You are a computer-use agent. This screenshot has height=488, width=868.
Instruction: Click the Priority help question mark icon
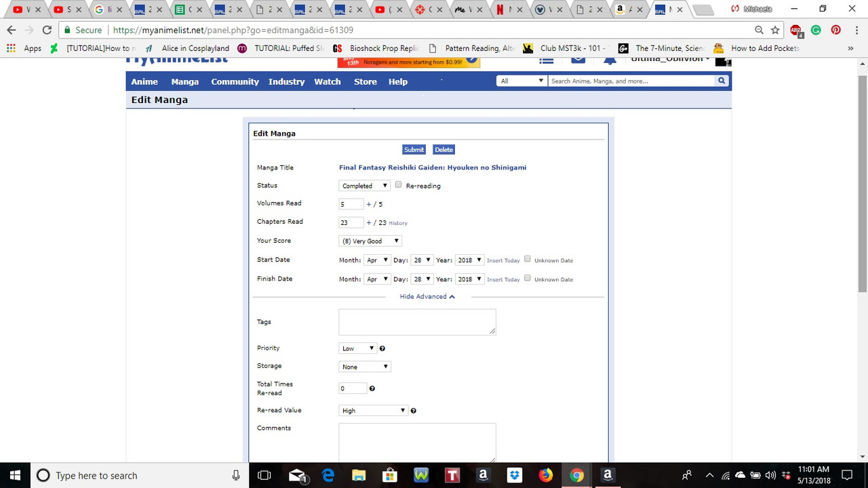382,348
